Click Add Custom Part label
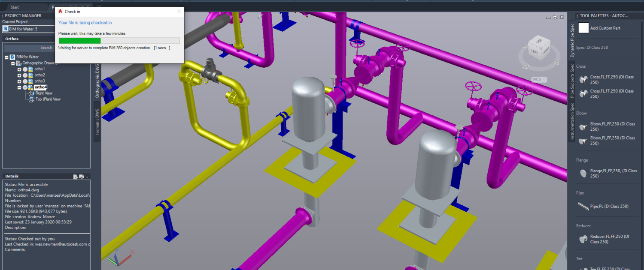 pos(605,28)
